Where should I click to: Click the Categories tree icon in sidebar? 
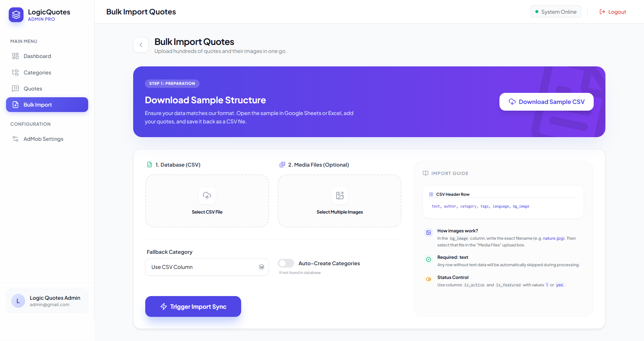point(15,72)
